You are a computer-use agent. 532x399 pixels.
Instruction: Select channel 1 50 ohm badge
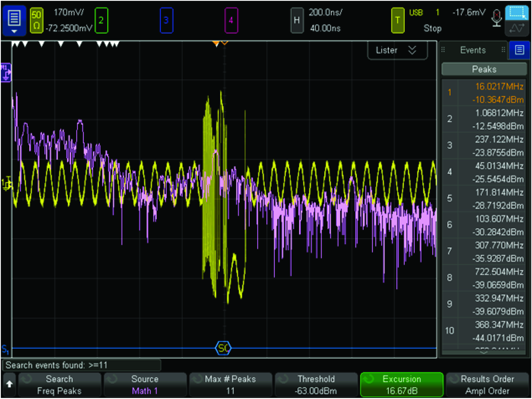click(36, 20)
